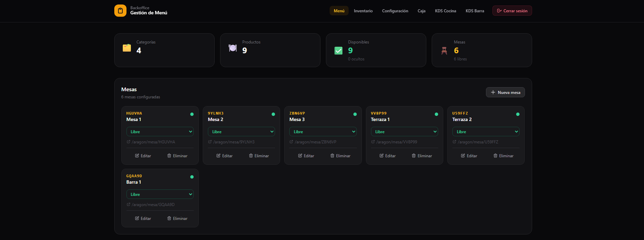Click the Mesas chair icon

click(x=444, y=51)
